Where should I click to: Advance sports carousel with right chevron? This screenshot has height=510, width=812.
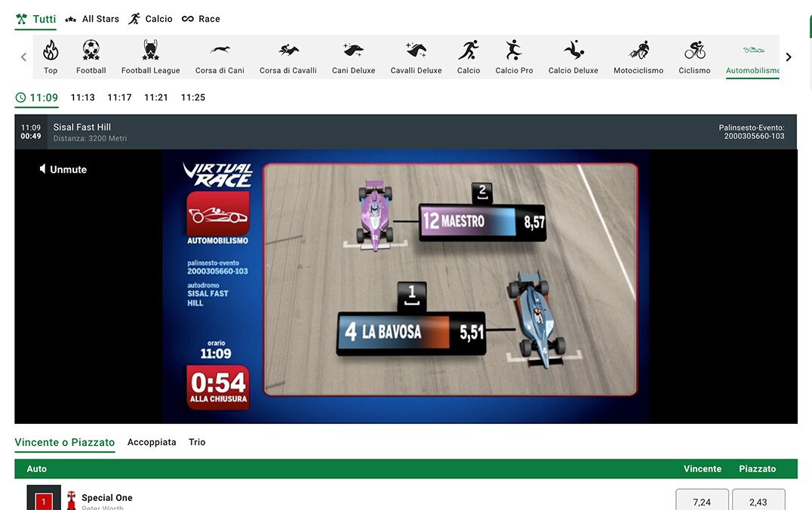[x=789, y=57]
